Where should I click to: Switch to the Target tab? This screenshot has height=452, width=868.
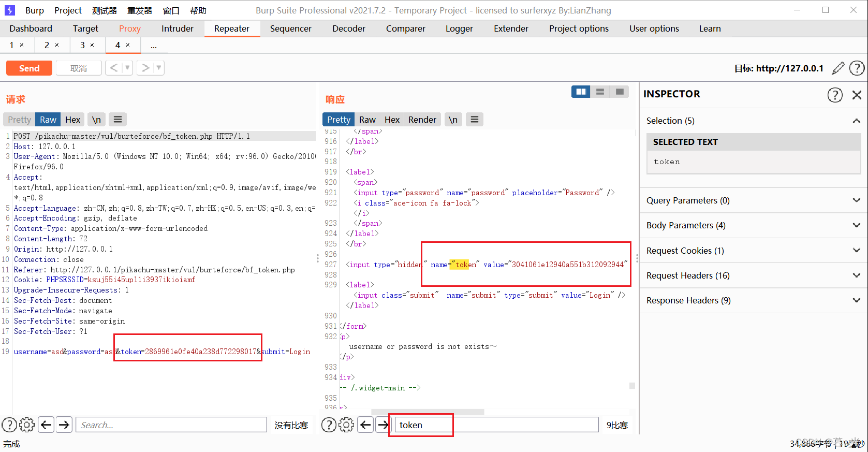[x=85, y=28]
